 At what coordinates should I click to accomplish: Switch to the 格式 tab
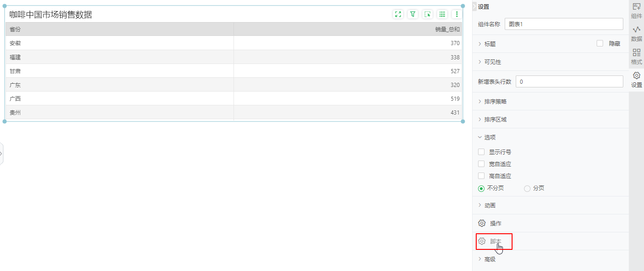pos(636,57)
